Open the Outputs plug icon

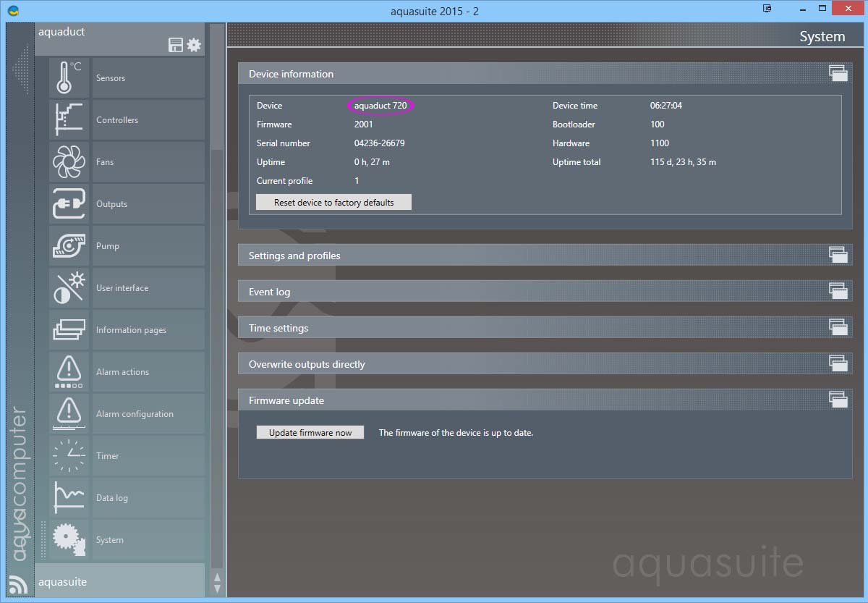pos(69,204)
